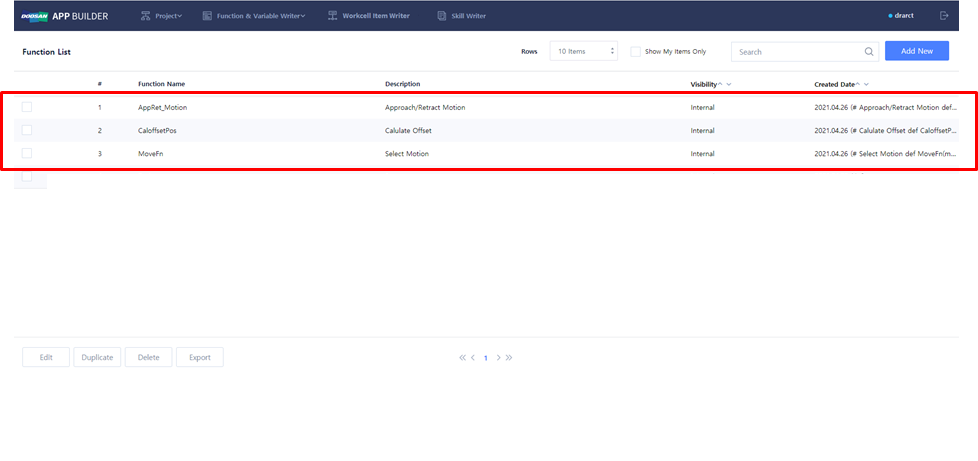
Task: Open Function & Variable Writer menu
Action: coord(254,16)
